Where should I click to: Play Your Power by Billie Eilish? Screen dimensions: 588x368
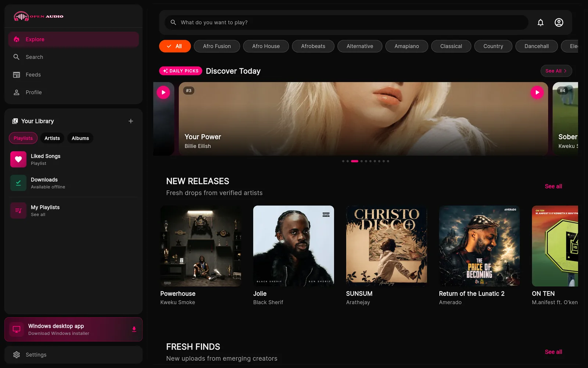(537, 92)
